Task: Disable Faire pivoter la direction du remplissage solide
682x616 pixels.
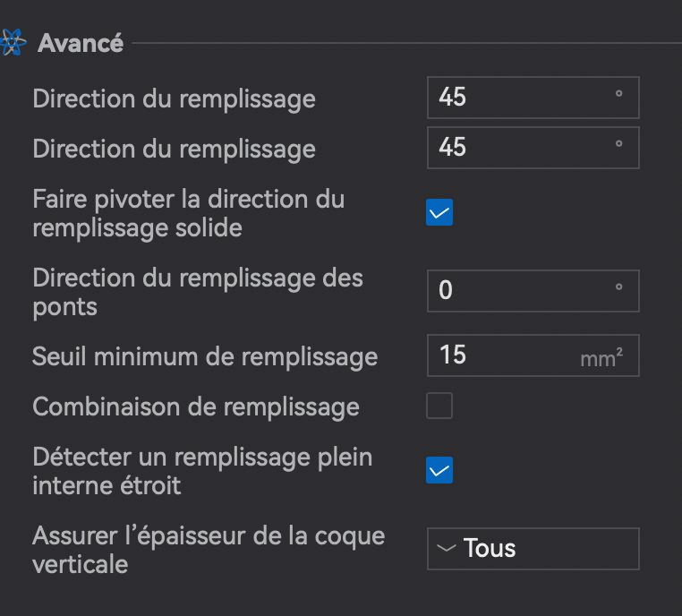Action: (x=439, y=212)
